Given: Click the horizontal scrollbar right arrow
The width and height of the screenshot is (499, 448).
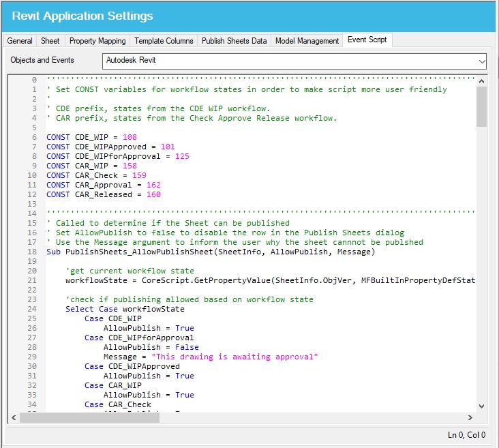Looking at the screenshot, I should click(470, 417).
